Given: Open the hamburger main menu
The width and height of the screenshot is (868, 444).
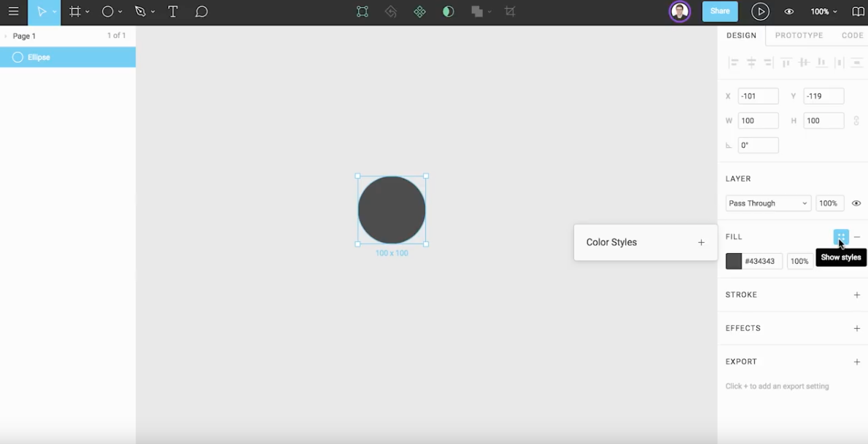Looking at the screenshot, I should coord(13,12).
